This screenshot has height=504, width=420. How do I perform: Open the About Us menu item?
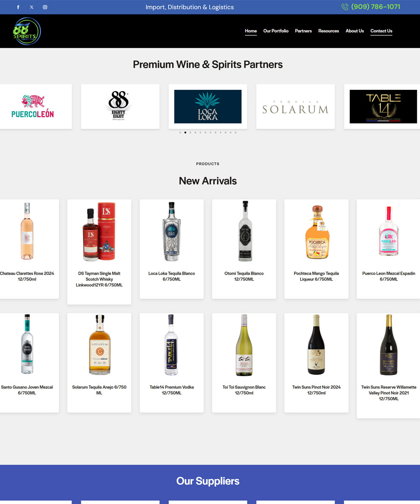point(355,31)
